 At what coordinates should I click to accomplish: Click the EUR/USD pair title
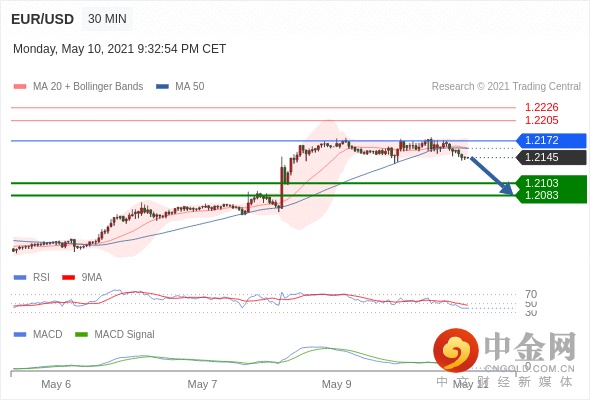pyautogui.click(x=43, y=19)
